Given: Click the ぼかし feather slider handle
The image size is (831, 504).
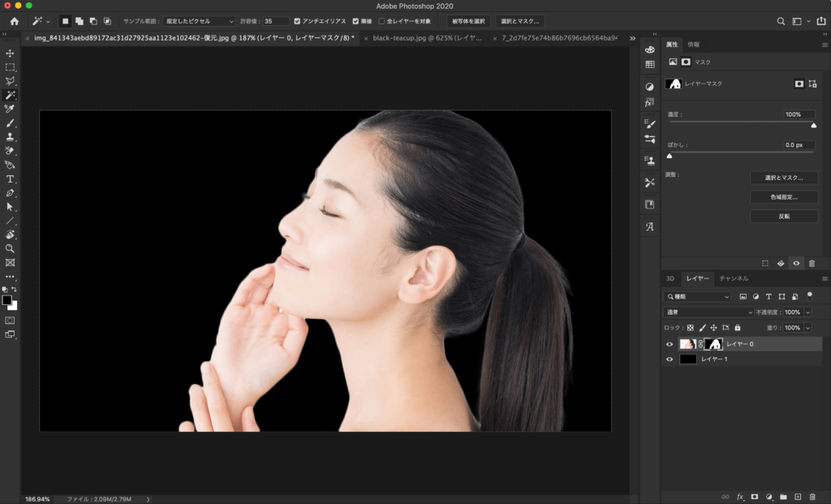Looking at the screenshot, I should click(x=670, y=156).
